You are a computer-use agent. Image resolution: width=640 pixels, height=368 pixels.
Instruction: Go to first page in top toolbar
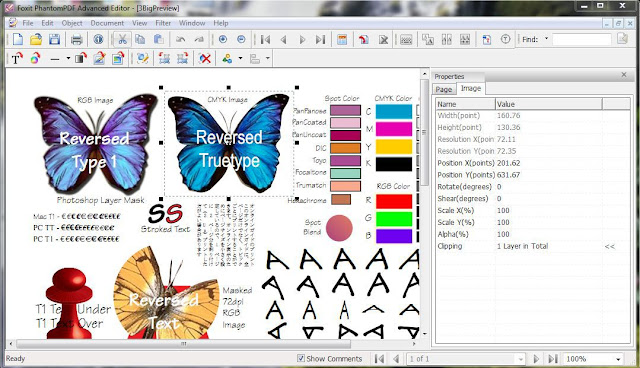pyautogui.click(x=265, y=40)
